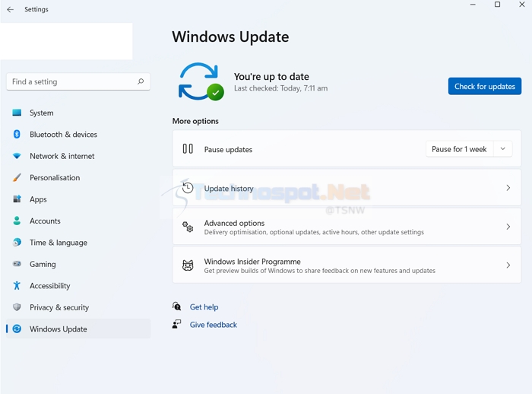Click the Apps icon in sidebar
The height and width of the screenshot is (394, 532).
pos(17,199)
